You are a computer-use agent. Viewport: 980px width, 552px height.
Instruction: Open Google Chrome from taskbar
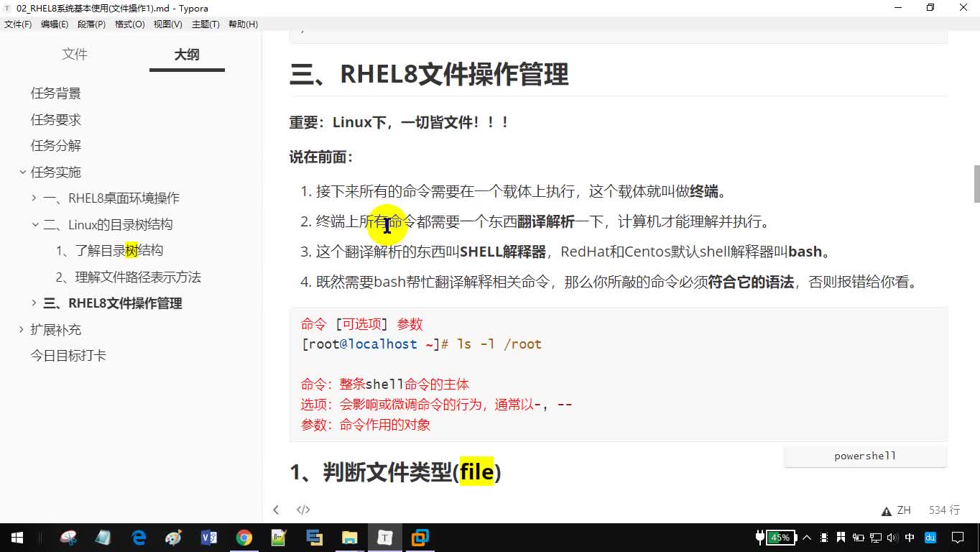(x=244, y=537)
